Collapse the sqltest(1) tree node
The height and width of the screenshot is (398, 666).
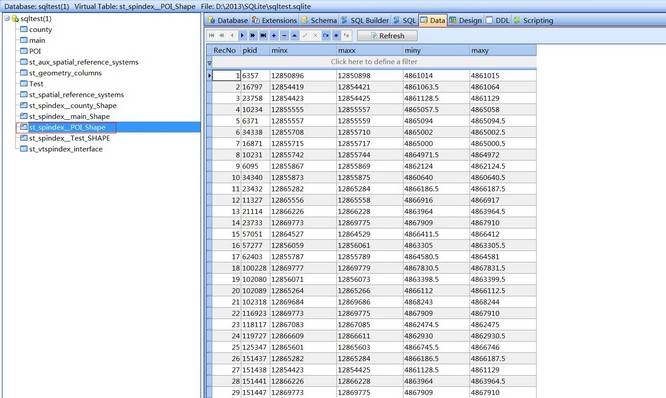(7, 19)
